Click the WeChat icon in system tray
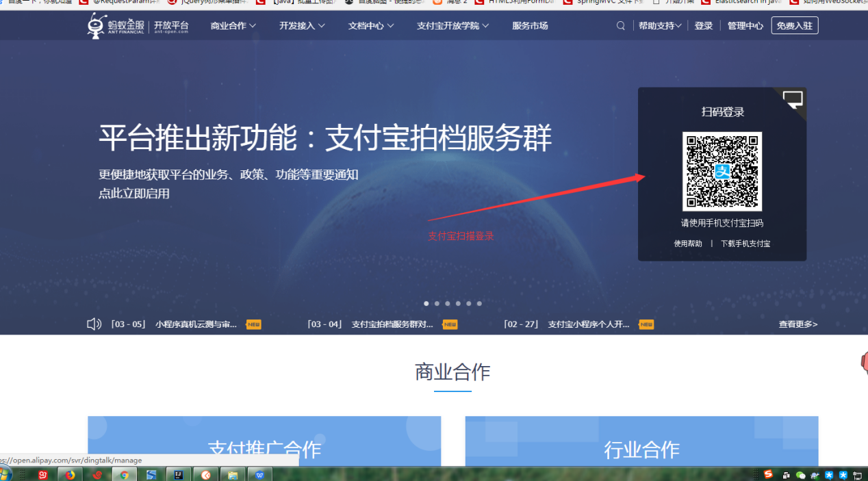 click(x=800, y=475)
